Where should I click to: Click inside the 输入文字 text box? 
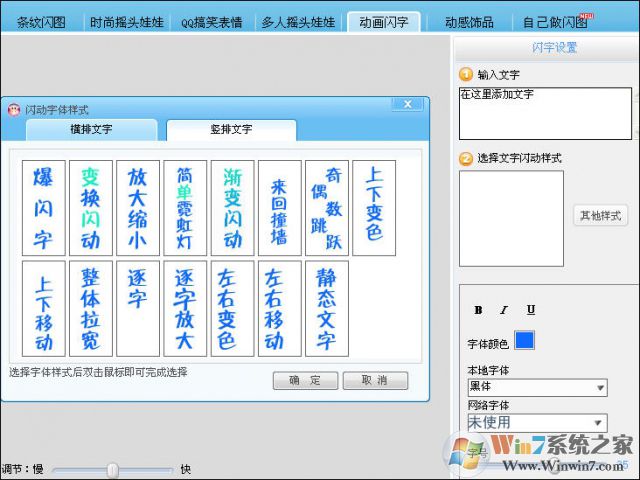545,113
